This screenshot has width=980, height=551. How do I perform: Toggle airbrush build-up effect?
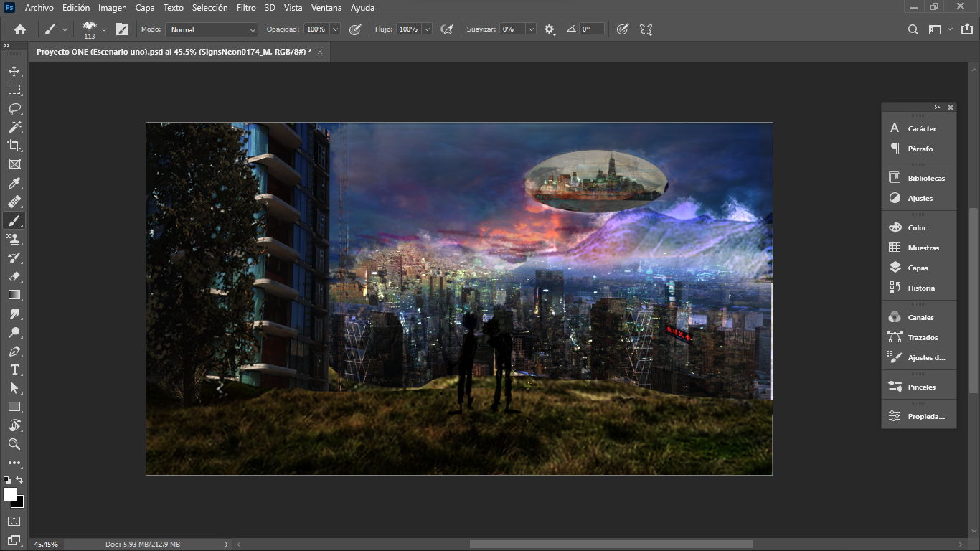[447, 29]
